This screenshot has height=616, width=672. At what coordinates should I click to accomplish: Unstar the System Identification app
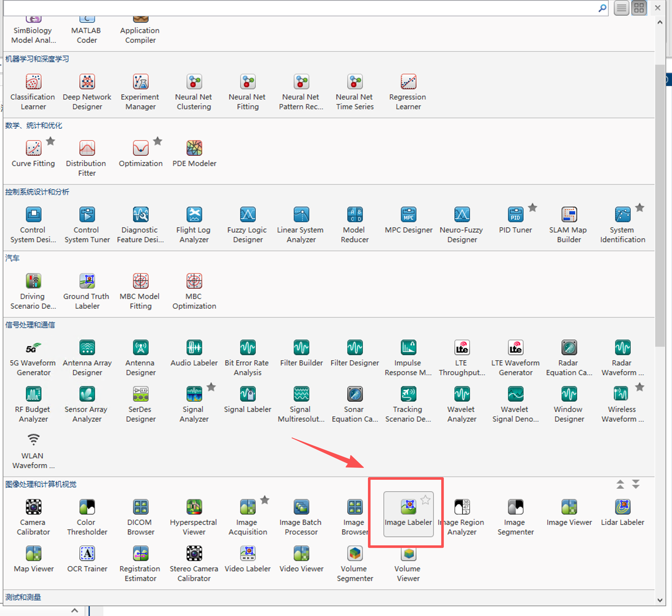pyautogui.click(x=639, y=207)
